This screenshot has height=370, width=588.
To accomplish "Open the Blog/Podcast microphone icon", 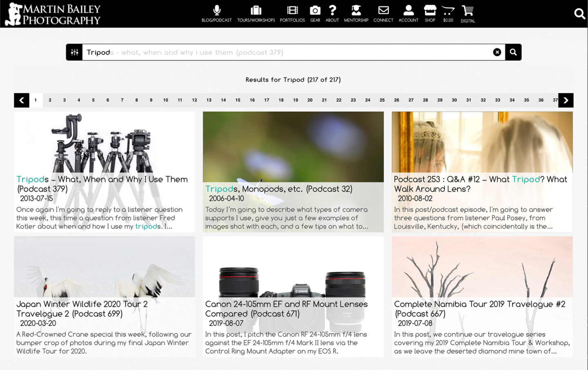I will coord(216,11).
